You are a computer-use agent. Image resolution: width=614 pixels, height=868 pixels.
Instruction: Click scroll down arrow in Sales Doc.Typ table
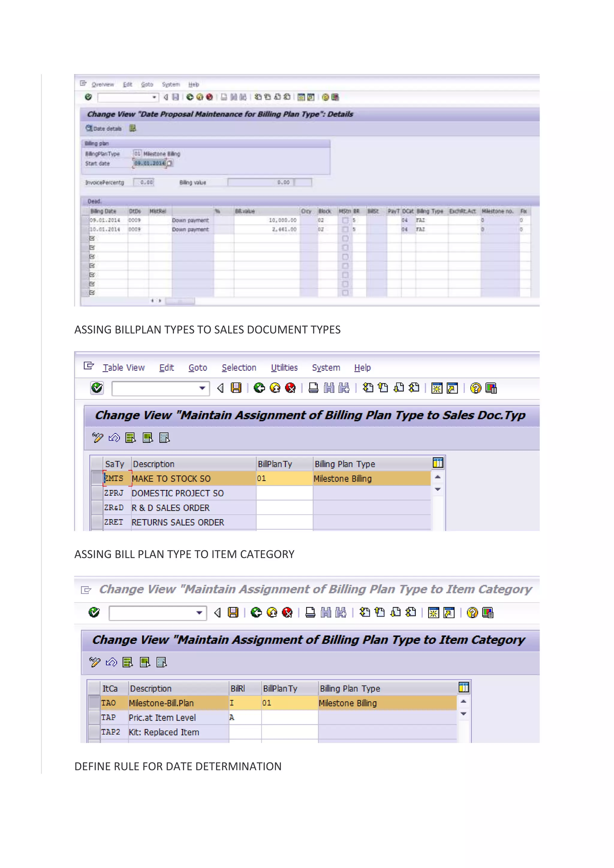click(438, 489)
